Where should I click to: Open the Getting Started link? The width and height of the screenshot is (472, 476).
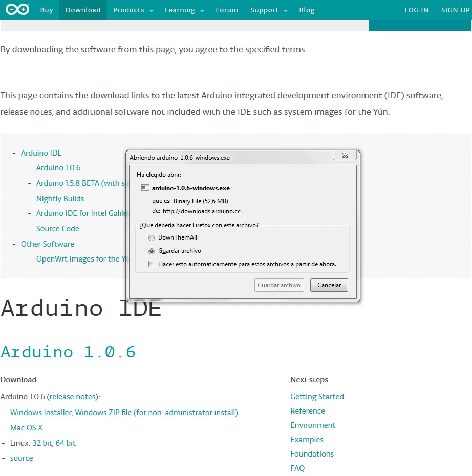pos(317,397)
